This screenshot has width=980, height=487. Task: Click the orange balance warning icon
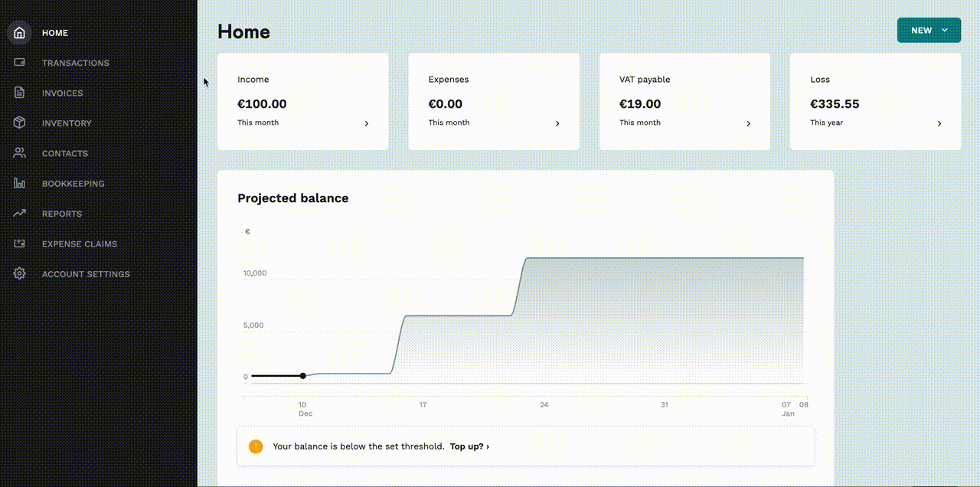tap(256, 446)
